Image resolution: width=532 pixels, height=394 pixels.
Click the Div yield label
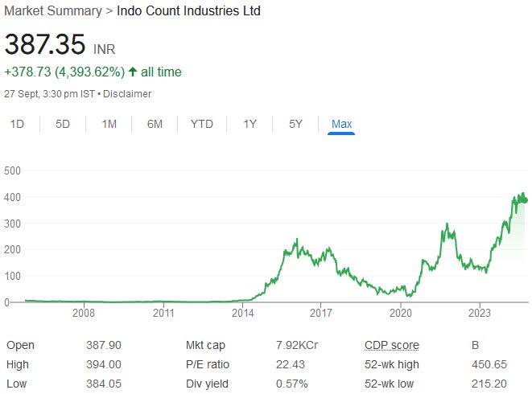coord(207,384)
